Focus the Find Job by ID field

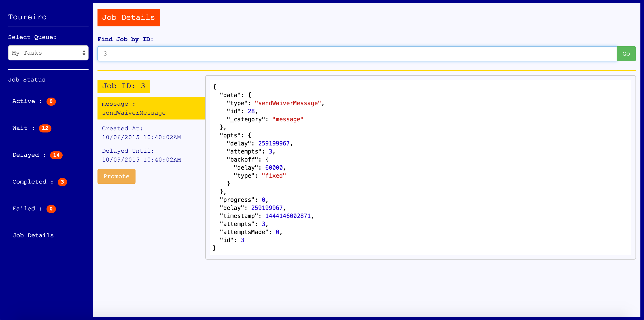(x=357, y=53)
